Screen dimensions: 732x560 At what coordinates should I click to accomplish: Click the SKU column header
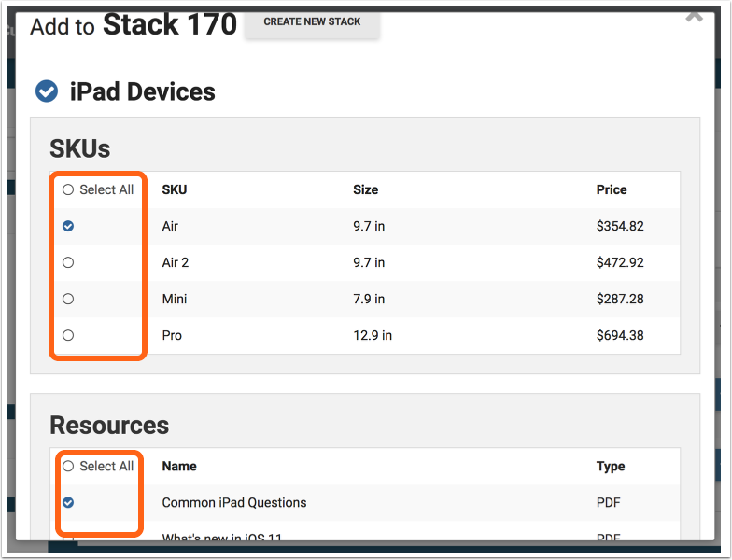[175, 189]
